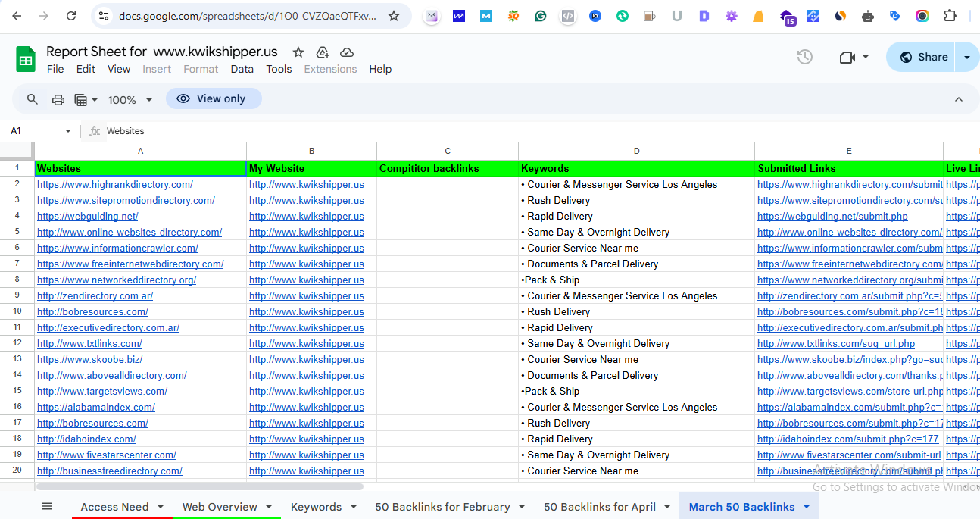This screenshot has height=519, width=980.
Task: Open the gray U extension icon
Action: 677,15
